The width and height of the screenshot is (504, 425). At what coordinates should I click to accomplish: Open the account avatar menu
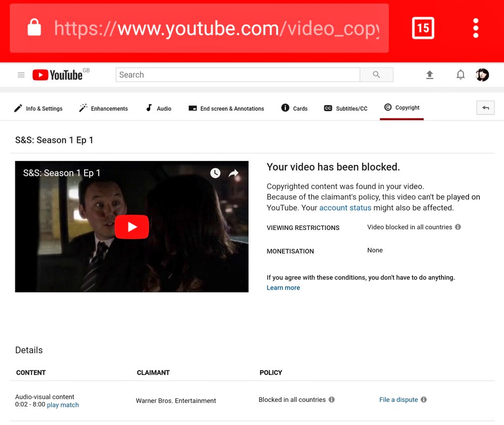click(x=482, y=75)
